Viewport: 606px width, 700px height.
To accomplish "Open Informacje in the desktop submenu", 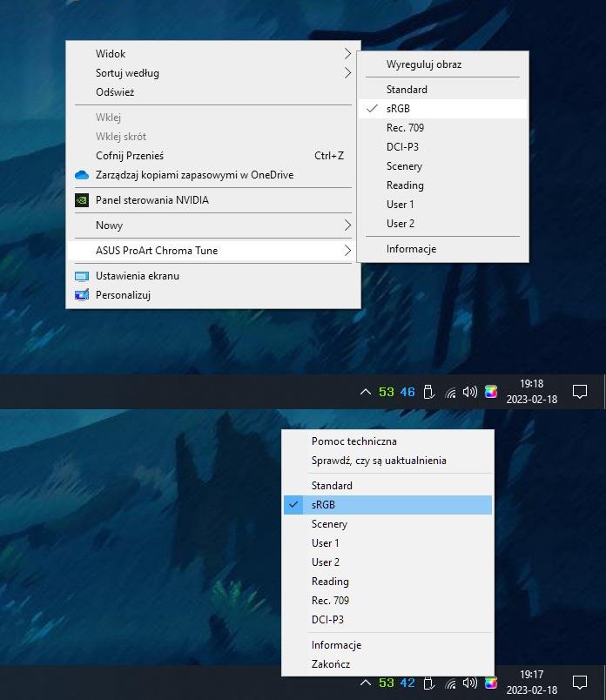I will pyautogui.click(x=442, y=249).
